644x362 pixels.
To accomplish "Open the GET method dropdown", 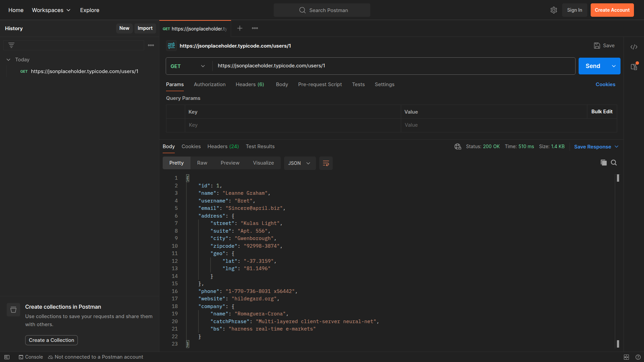I will coord(188,66).
